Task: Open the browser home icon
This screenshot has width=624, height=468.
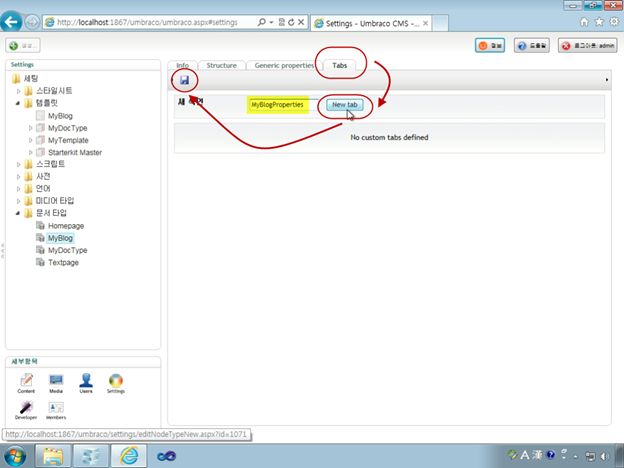Action: (584, 22)
